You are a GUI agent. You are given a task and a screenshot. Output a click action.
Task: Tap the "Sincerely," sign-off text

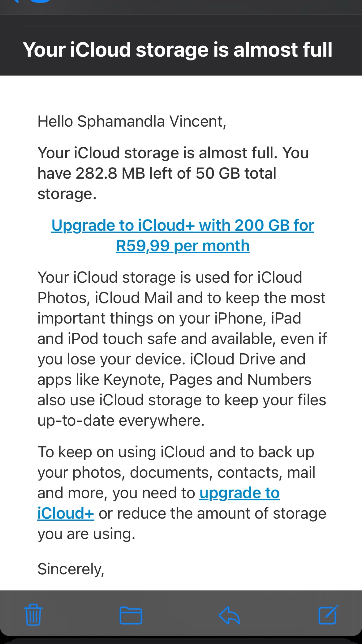(71, 569)
